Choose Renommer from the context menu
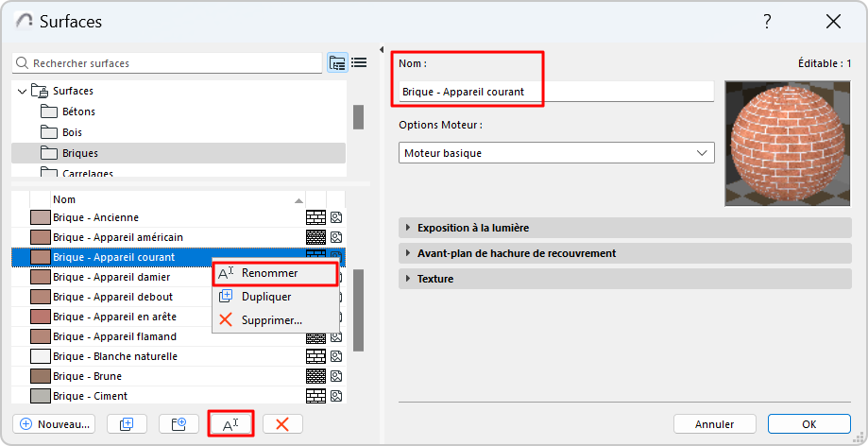 [269, 273]
